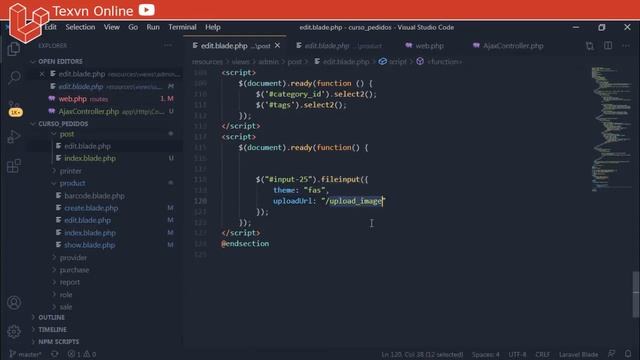Open the Explorer view in activity bar

[x=14, y=49]
